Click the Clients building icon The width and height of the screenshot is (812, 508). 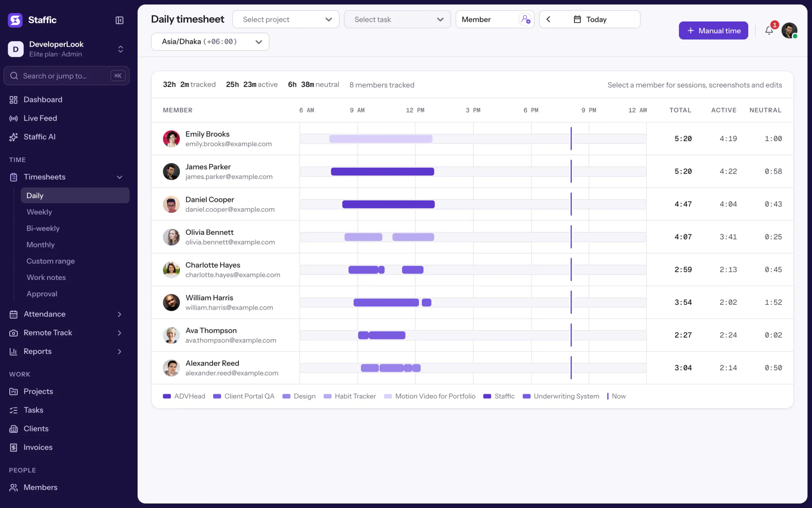pyautogui.click(x=13, y=429)
